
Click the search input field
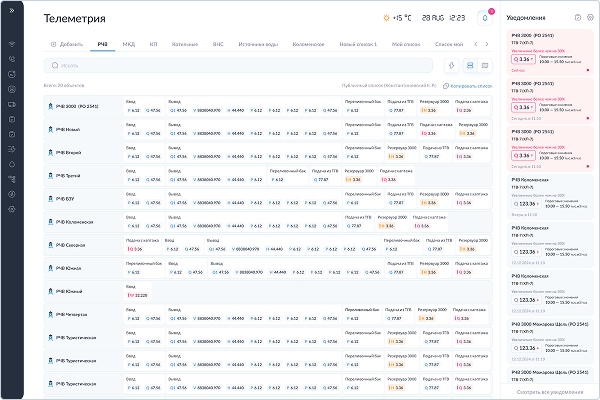238,65
